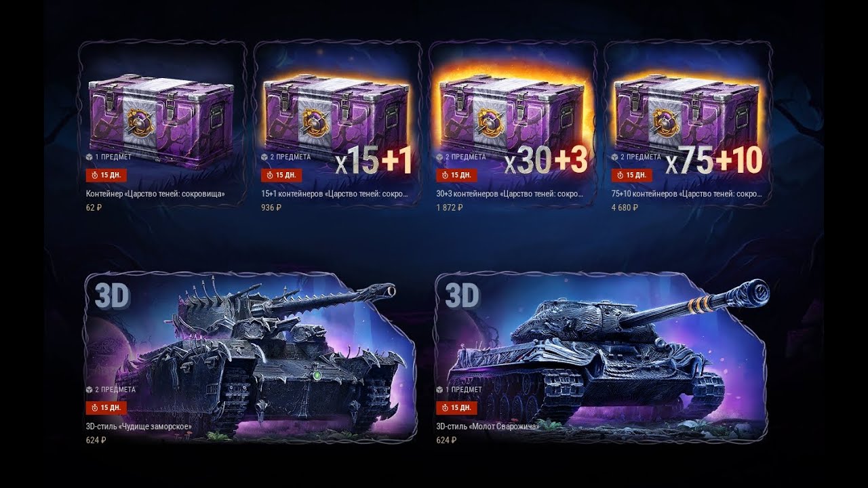Open the single purple container thumbnail
Screen dimensions: 868x488
click(162, 122)
